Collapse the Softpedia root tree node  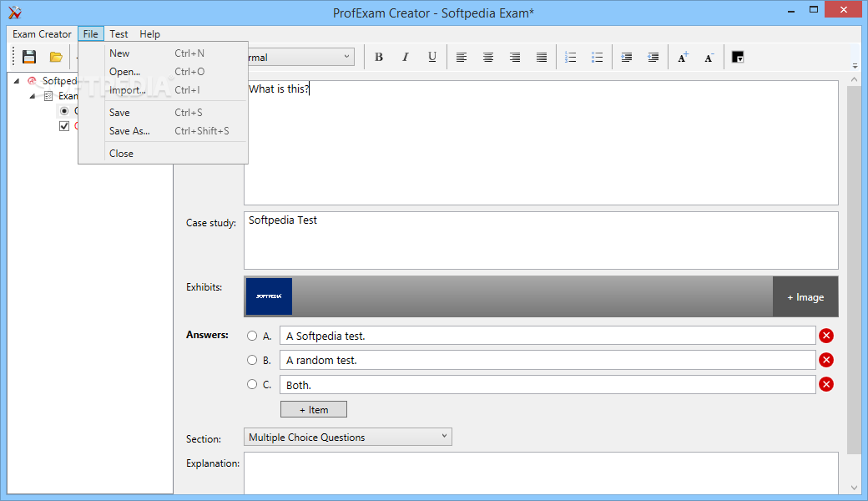(x=17, y=81)
